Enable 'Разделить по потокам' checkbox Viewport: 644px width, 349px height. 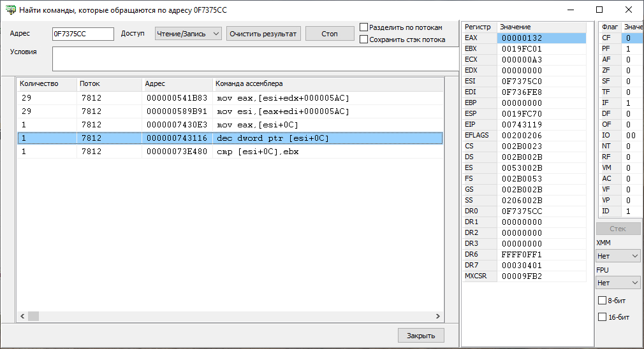click(363, 27)
